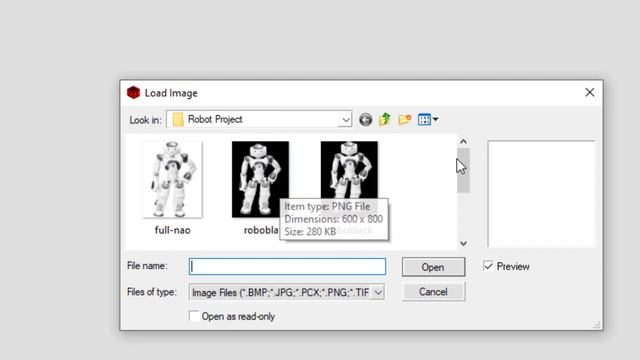Screen dimensions: 640x360
Task: Create a new folder
Action: (x=404, y=120)
